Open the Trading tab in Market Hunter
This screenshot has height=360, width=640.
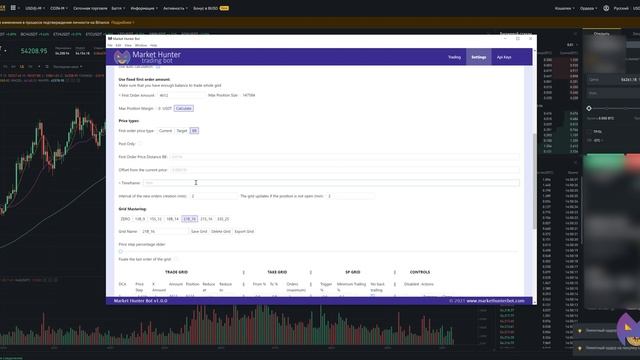tap(454, 57)
